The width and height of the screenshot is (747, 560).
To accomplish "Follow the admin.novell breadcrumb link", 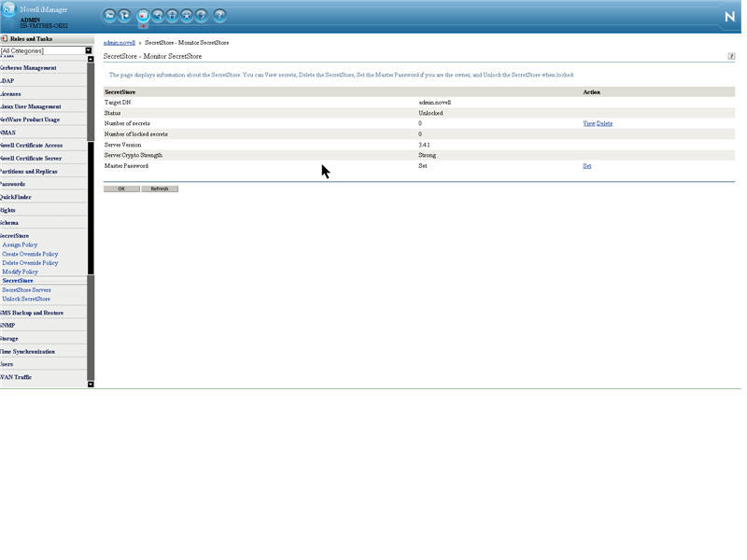I will [x=120, y=43].
